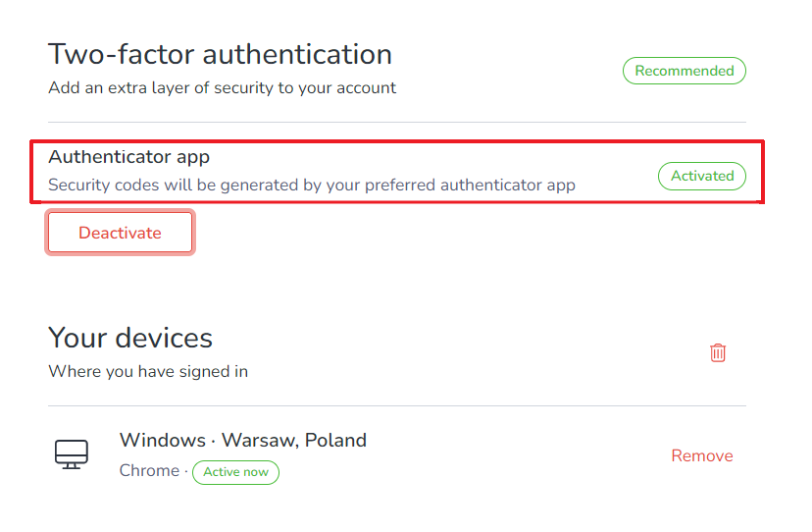Screen dimensions: 812x532
Task: Remove the Windows Warsaw device
Action: 702,455
